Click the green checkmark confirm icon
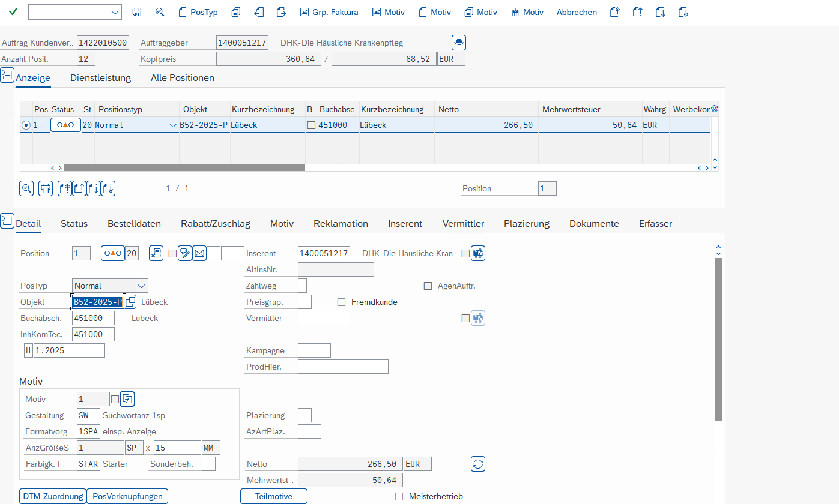839x504 pixels. [x=13, y=12]
